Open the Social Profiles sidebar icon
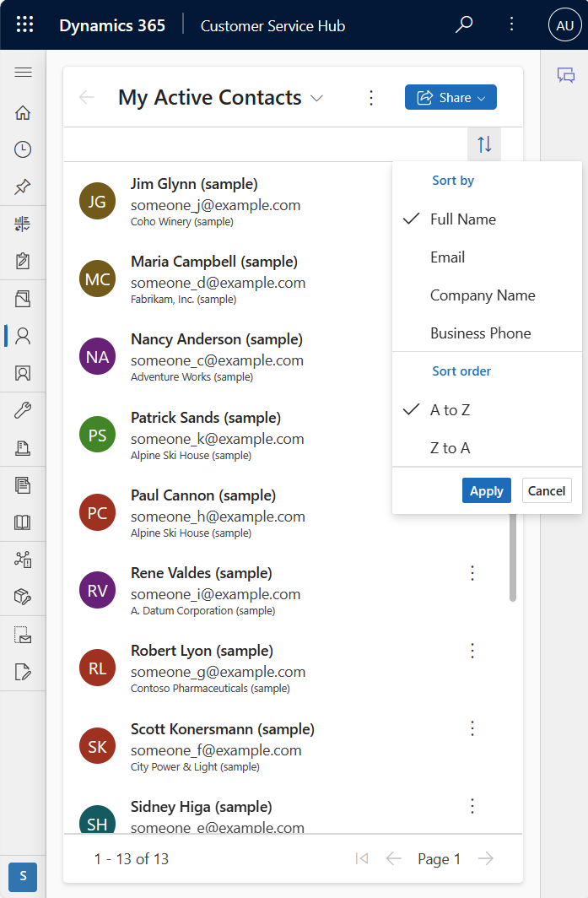This screenshot has height=898, width=588. pyautogui.click(x=23, y=373)
